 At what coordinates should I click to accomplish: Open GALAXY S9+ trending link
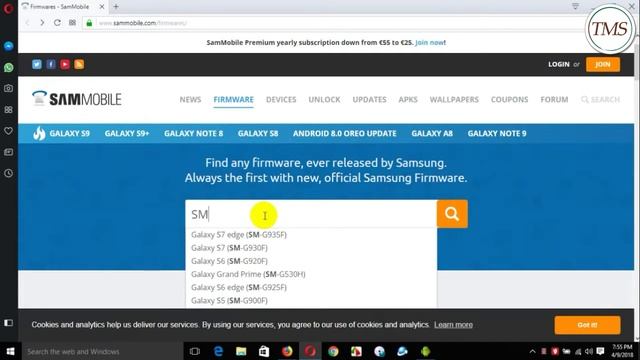127,133
